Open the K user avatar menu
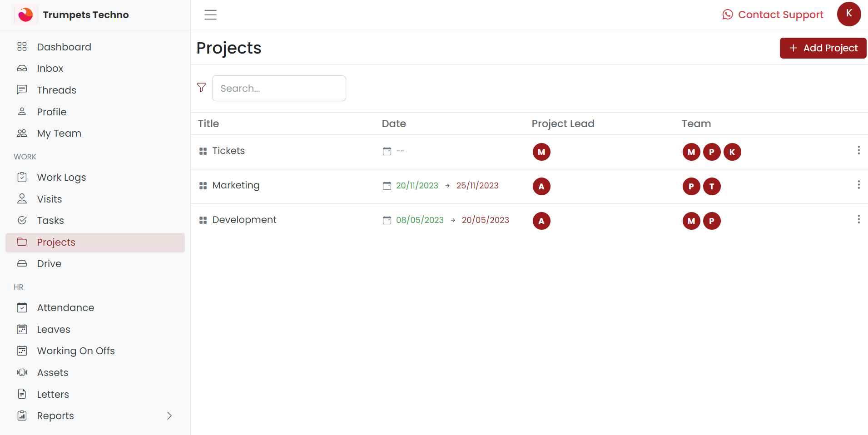This screenshot has height=435, width=868. coord(848,14)
